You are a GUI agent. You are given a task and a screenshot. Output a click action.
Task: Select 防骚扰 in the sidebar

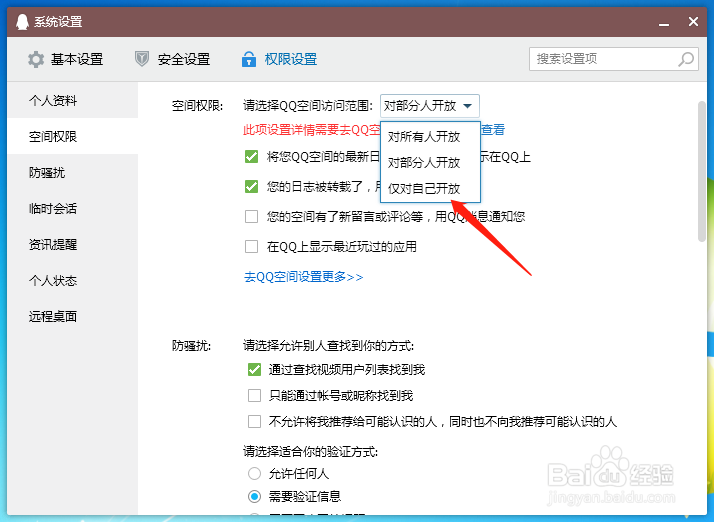point(72,172)
